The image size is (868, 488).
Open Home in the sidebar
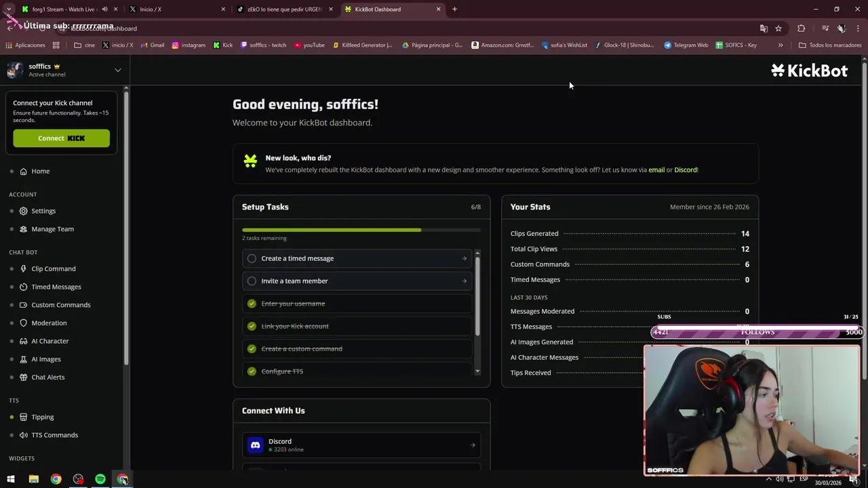pos(40,171)
